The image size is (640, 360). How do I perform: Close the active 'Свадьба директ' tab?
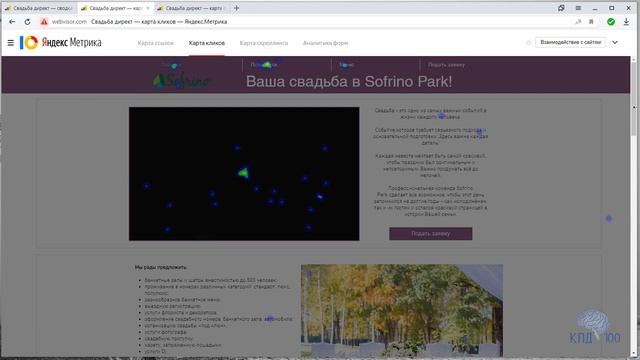point(148,8)
